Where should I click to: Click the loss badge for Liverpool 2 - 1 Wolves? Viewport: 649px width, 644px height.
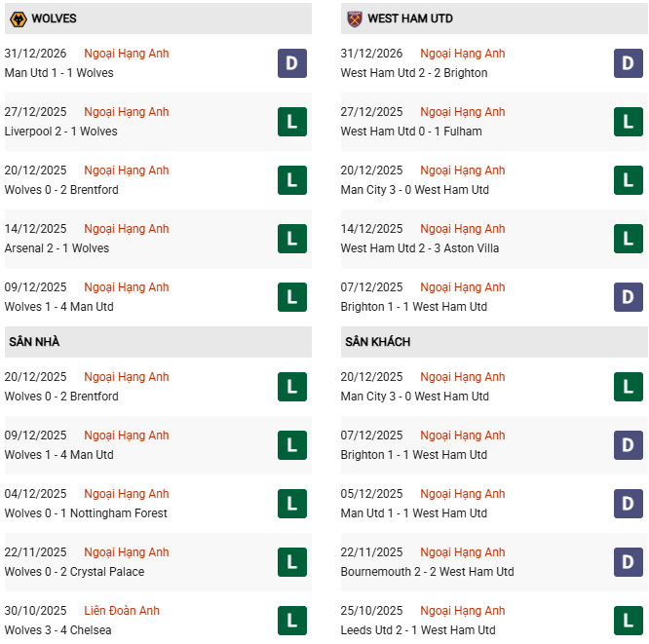pos(291,122)
